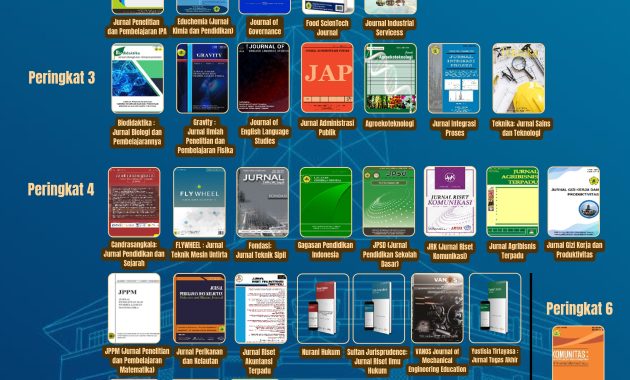Open the Agroekoteknologi journal cover

(x=391, y=78)
